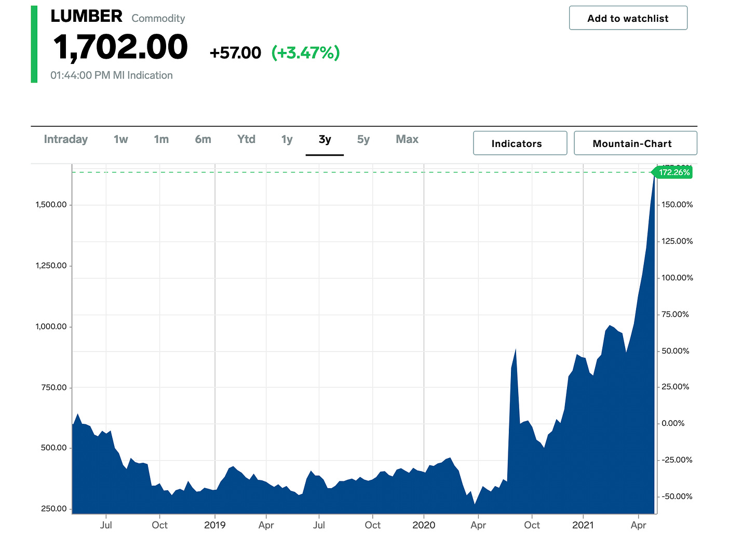The width and height of the screenshot is (756, 551).
Task: Click the 172.26% green price marker
Action: (x=672, y=172)
